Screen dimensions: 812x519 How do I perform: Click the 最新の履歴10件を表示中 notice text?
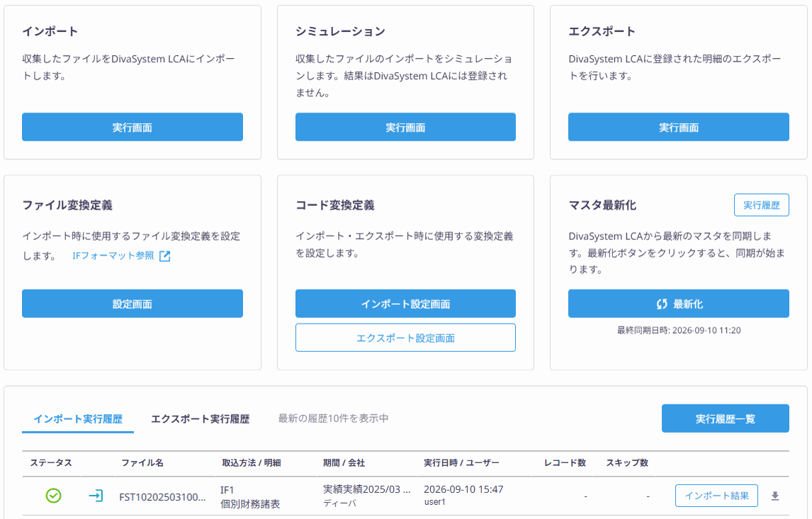[333, 418]
